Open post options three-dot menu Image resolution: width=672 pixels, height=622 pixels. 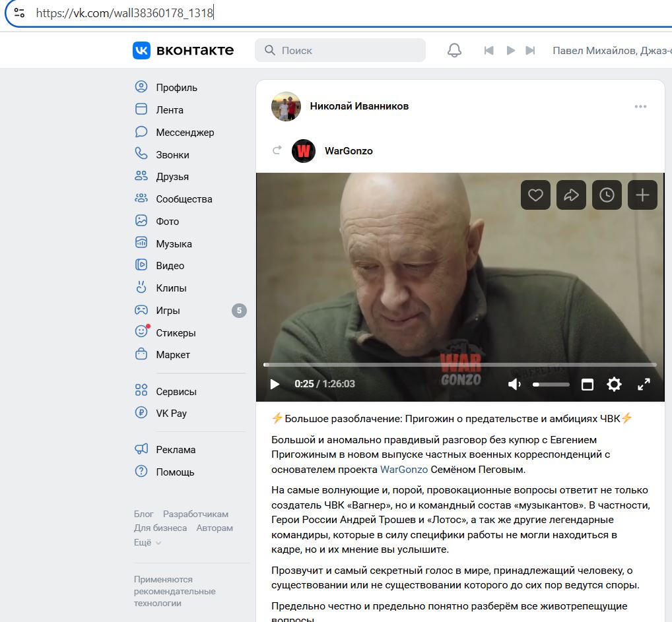tap(640, 106)
